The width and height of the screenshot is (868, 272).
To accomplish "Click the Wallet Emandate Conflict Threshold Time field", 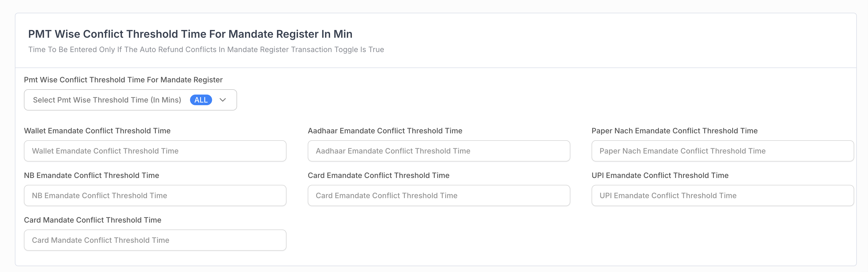I will pyautogui.click(x=155, y=151).
